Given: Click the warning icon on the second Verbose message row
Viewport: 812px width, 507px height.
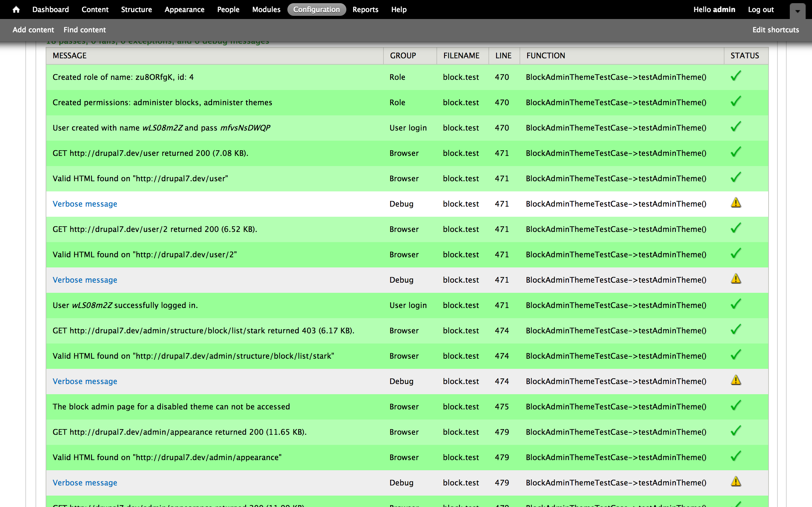Looking at the screenshot, I should coord(736,279).
